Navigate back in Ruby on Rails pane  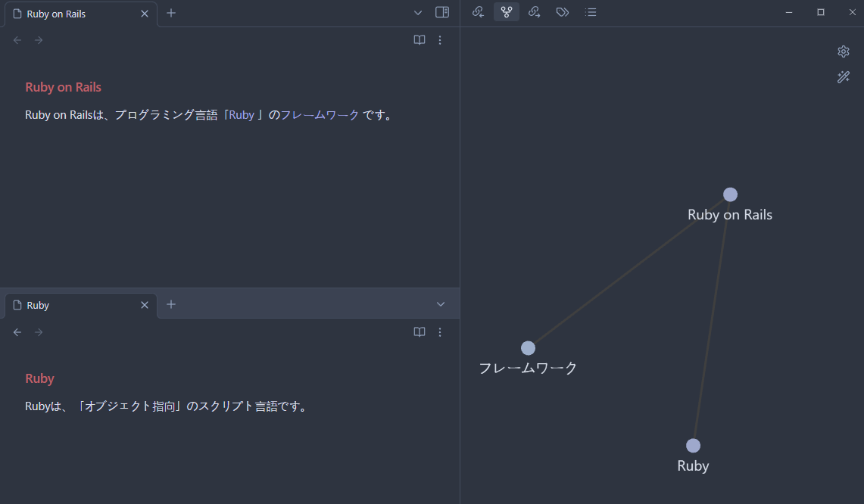point(17,40)
